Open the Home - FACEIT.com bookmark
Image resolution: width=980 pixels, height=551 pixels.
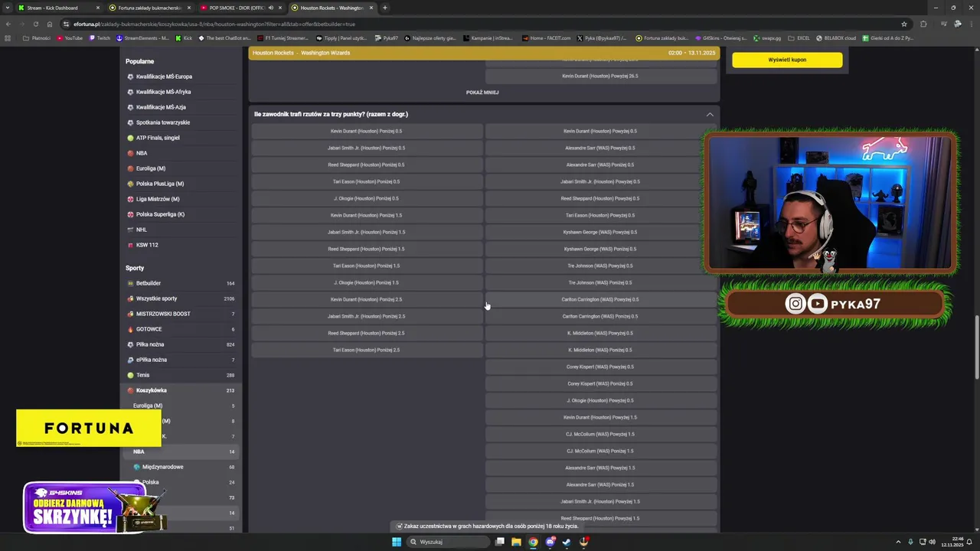[546, 37]
